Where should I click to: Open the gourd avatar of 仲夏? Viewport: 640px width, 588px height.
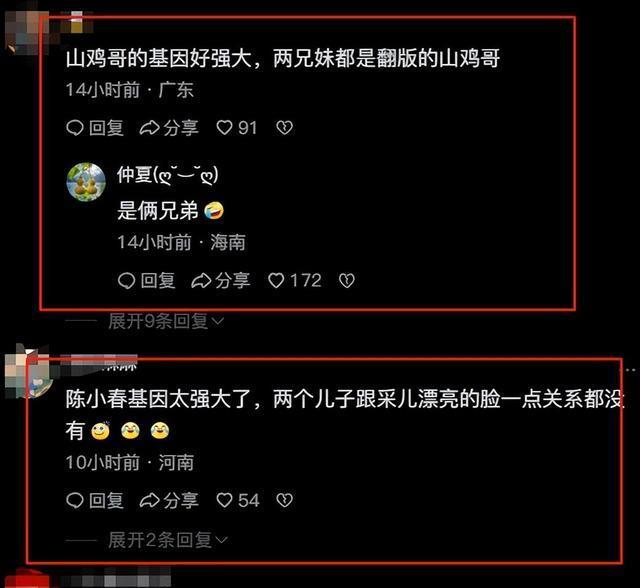[x=86, y=182]
